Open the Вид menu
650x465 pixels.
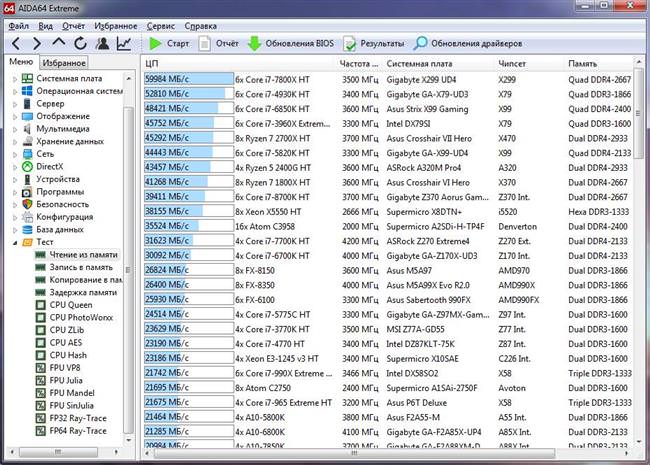(x=46, y=26)
